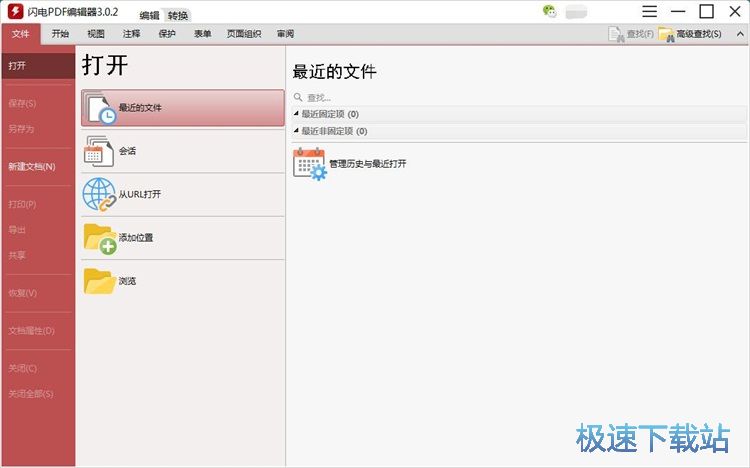This screenshot has width=750, height=468.
Task: Click the 会话 label in the list
Action: tap(127, 151)
